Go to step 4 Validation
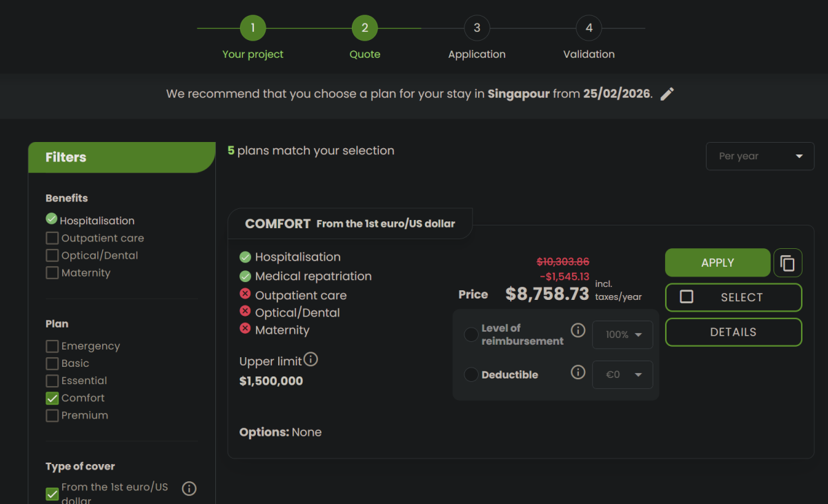Viewport: 828px width, 504px height. [x=589, y=28]
